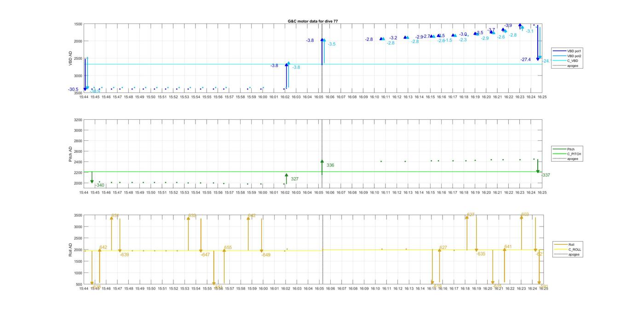Click the '16:10' tick on the Roll x-axis

pyautogui.click(x=375, y=289)
